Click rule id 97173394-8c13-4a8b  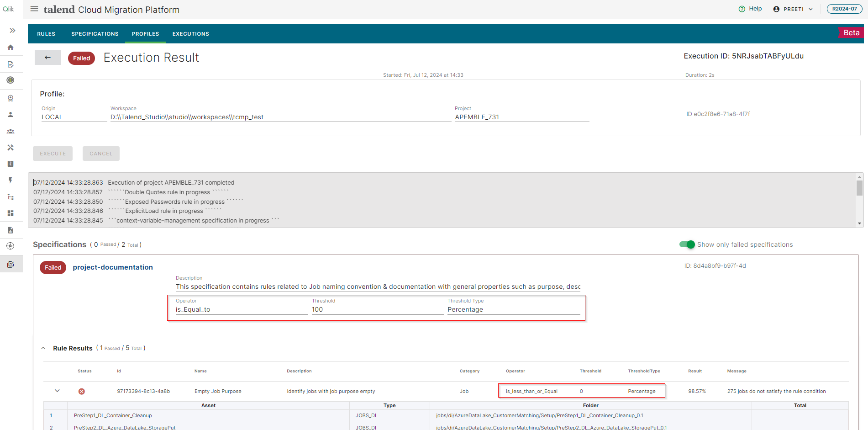143,391
